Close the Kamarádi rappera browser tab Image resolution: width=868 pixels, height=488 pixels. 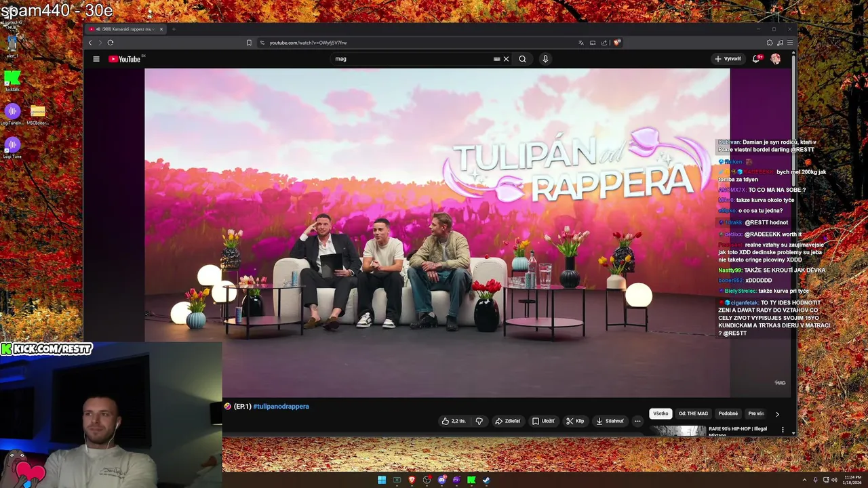tap(161, 29)
